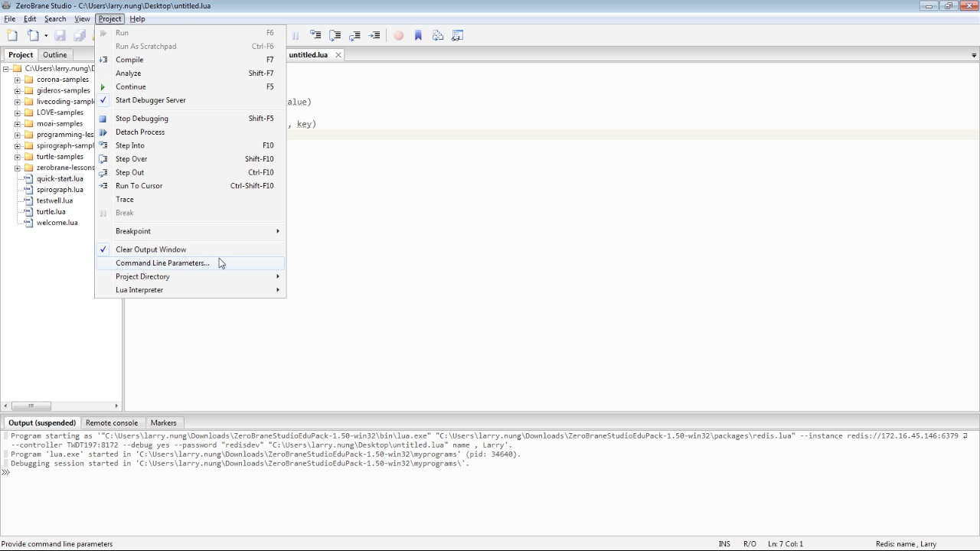This screenshot has width=980, height=551.
Task: Choose Compile from the Project menu
Action: pos(190,60)
